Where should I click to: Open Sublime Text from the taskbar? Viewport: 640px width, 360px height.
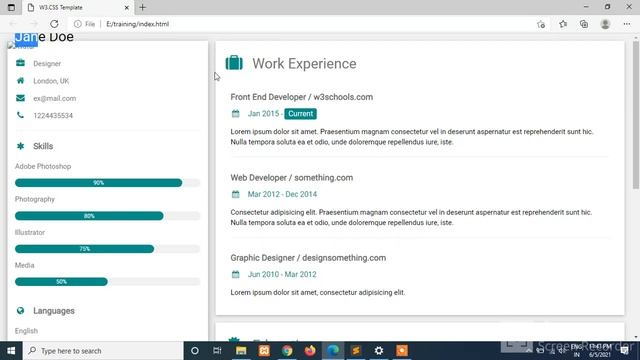[356, 351]
